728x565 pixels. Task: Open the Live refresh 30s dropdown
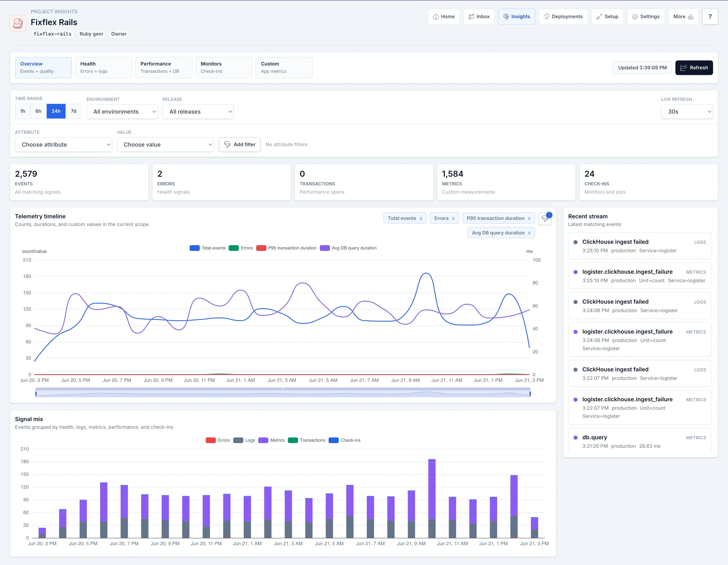point(687,112)
